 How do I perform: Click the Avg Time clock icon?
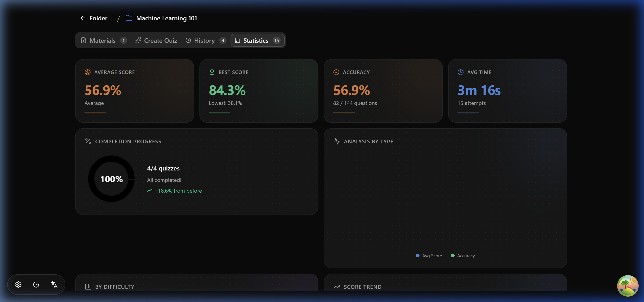coord(460,72)
